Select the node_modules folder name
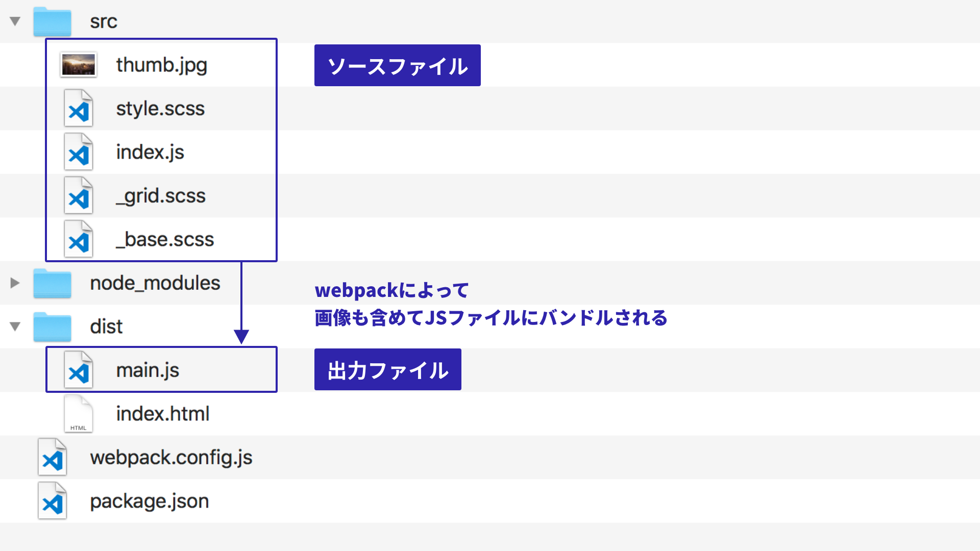 [155, 283]
